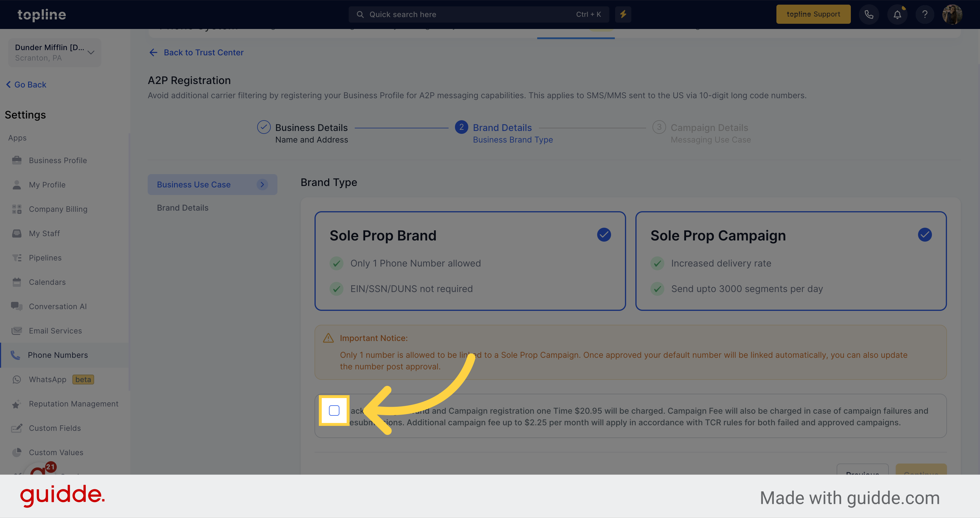Screen dimensions: 980x518
Task: Click 'EIN/SSN/DUNS not required' text
Action: pyautogui.click(x=411, y=289)
